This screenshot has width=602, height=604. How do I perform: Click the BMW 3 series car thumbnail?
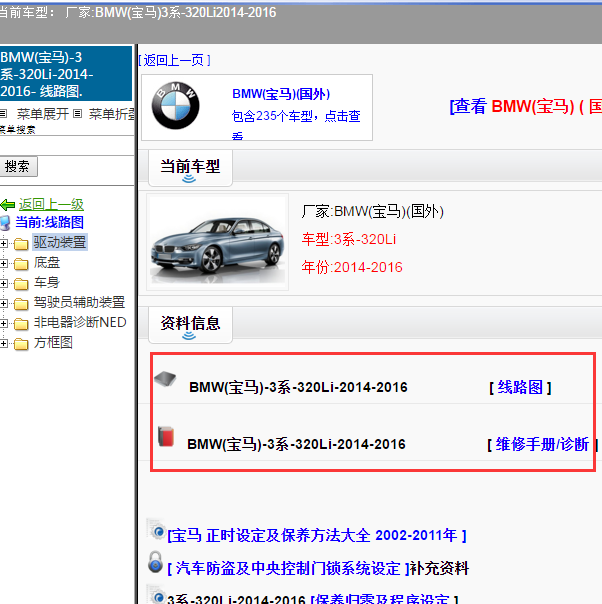(x=218, y=242)
